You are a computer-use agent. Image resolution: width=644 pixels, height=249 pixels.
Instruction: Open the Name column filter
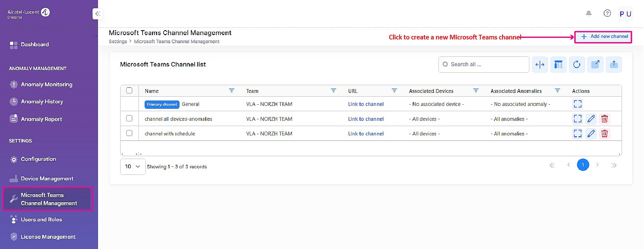(231, 91)
